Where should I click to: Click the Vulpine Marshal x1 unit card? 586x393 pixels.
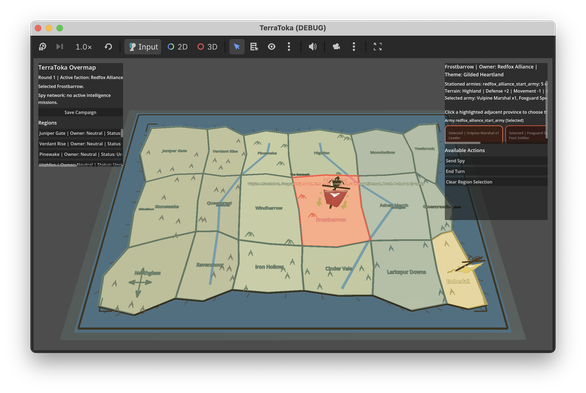tap(474, 134)
